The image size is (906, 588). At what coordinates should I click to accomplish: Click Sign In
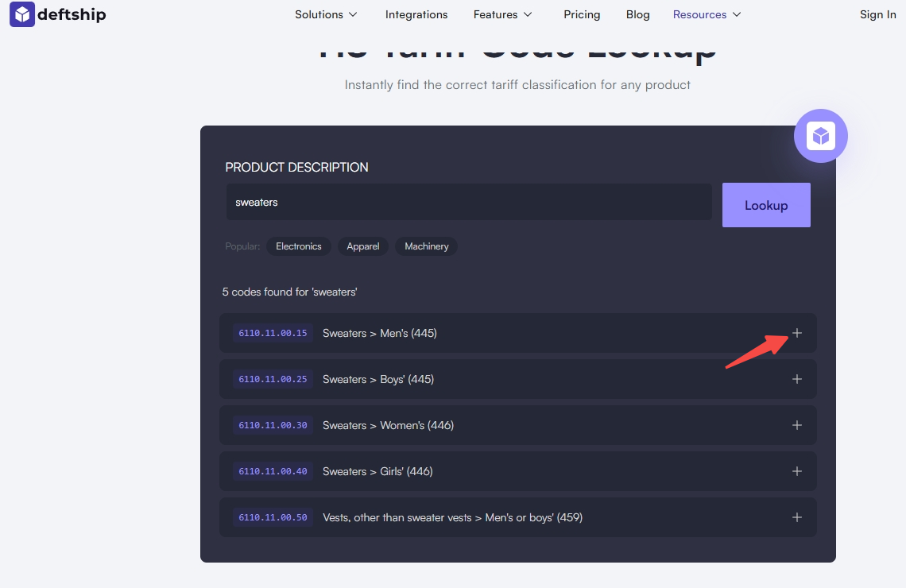click(877, 14)
